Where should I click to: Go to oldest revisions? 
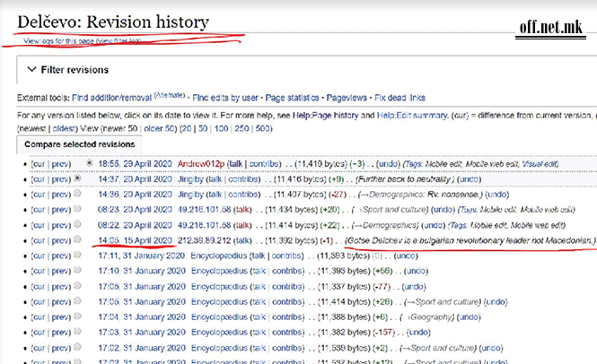[64, 128]
